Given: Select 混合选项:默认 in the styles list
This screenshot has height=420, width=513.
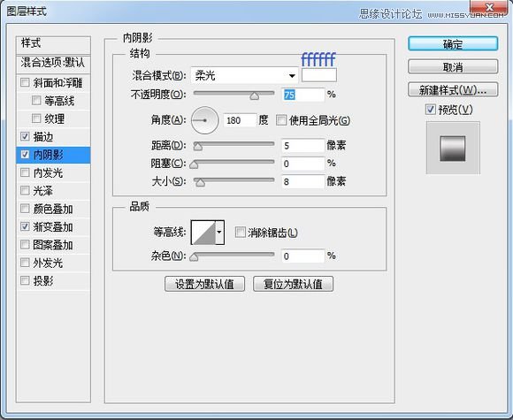Looking at the screenshot, I should point(53,63).
